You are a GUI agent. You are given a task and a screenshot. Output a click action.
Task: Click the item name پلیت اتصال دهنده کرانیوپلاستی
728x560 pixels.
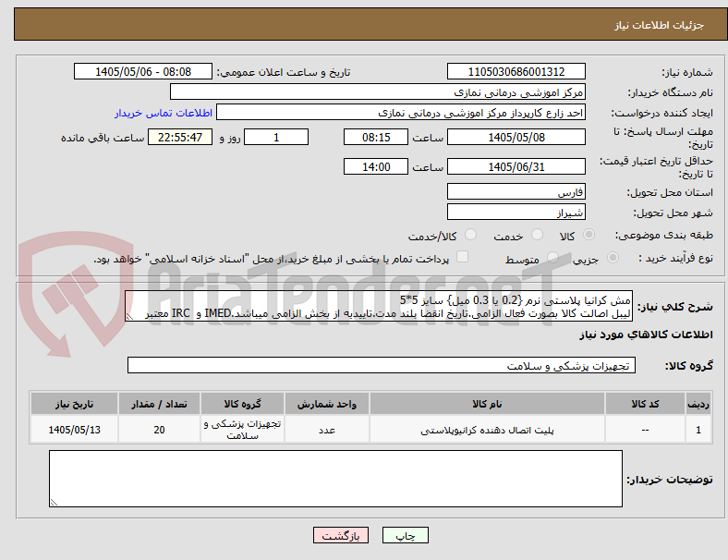pyautogui.click(x=487, y=430)
